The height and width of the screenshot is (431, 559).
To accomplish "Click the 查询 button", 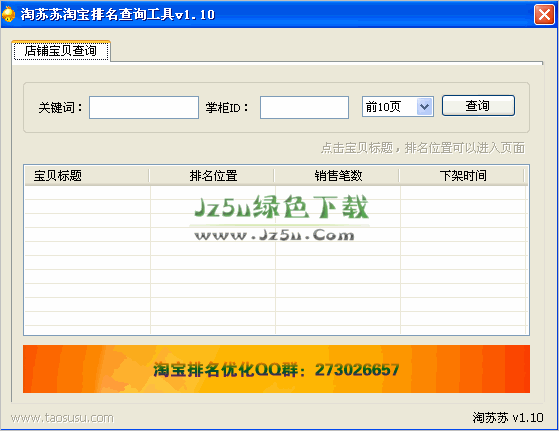I will coord(478,106).
